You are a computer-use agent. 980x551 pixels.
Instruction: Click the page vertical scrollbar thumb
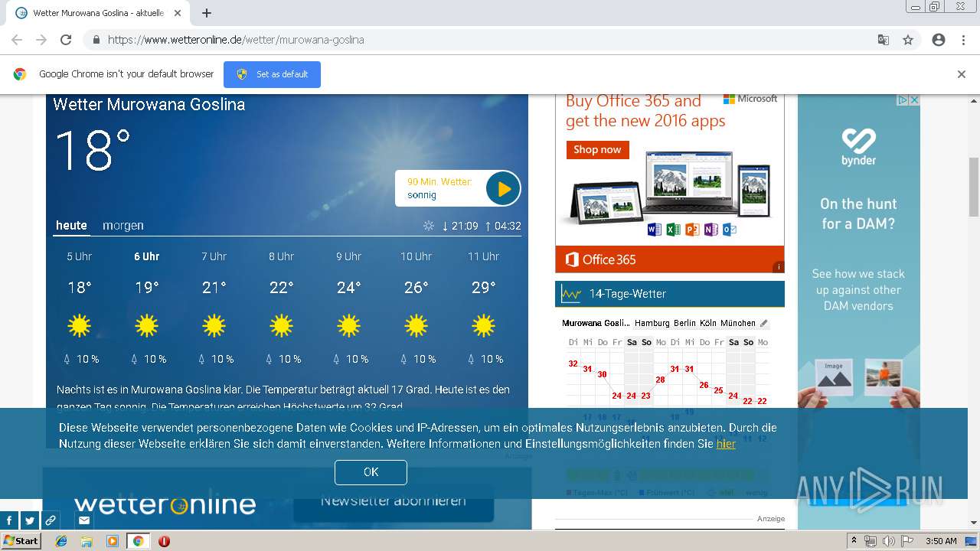tap(974, 187)
